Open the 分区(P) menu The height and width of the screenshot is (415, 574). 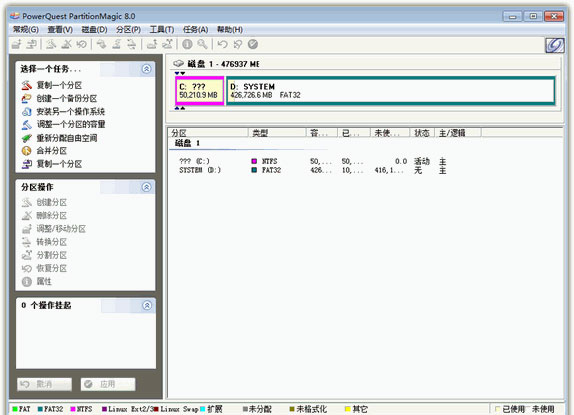pyautogui.click(x=128, y=29)
